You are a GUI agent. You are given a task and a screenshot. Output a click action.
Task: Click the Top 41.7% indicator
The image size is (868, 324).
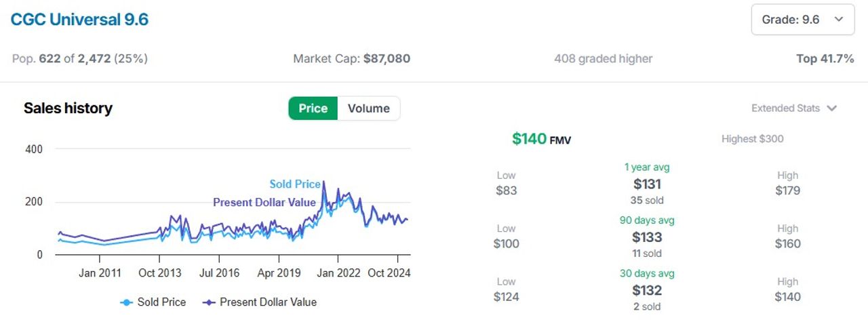coord(825,59)
